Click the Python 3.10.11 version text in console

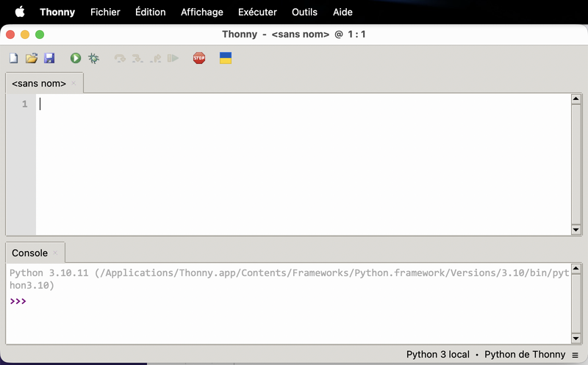(49, 272)
